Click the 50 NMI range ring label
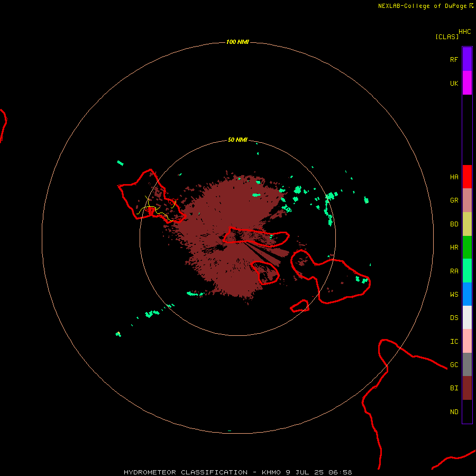Viewport: 476px width, 476px height. click(237, 140)
